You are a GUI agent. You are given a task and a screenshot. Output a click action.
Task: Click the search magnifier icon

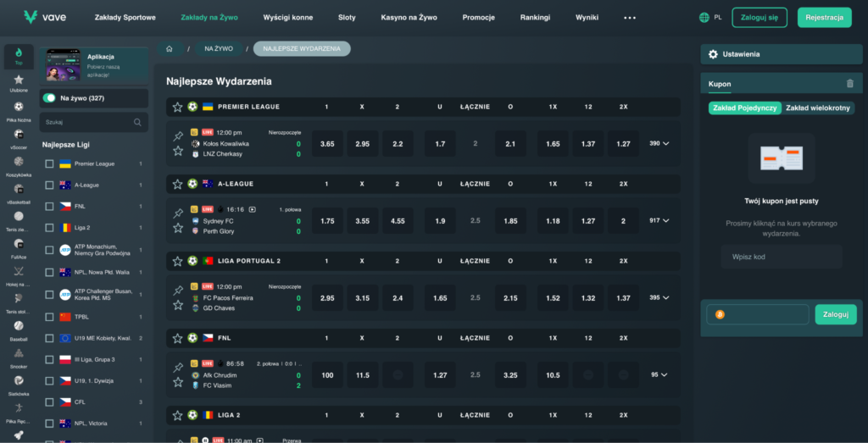(137, 122)
